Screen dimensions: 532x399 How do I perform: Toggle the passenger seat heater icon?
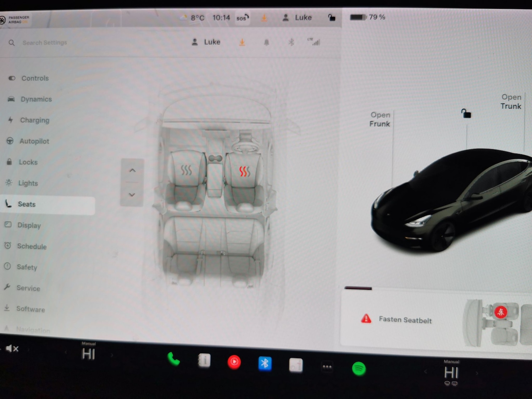[x=186, y=171]
